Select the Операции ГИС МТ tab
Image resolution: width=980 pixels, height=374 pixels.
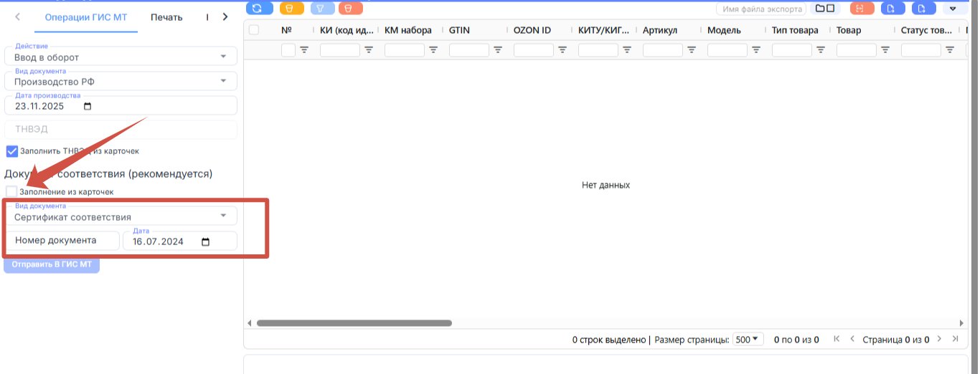(85, 17)
